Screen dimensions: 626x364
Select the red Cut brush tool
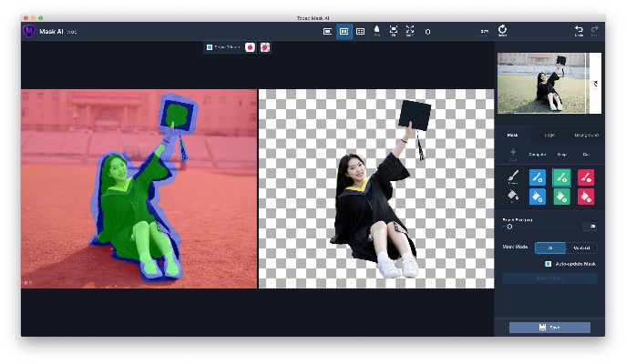click(x=586, y=177)
